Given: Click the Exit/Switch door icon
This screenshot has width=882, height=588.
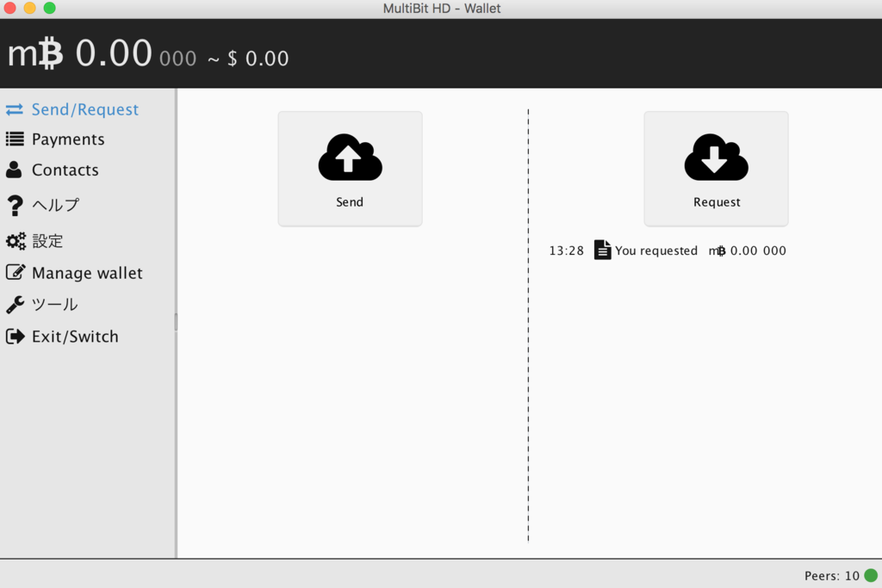Looking at the screenshot, I should [x=15, y=336].
